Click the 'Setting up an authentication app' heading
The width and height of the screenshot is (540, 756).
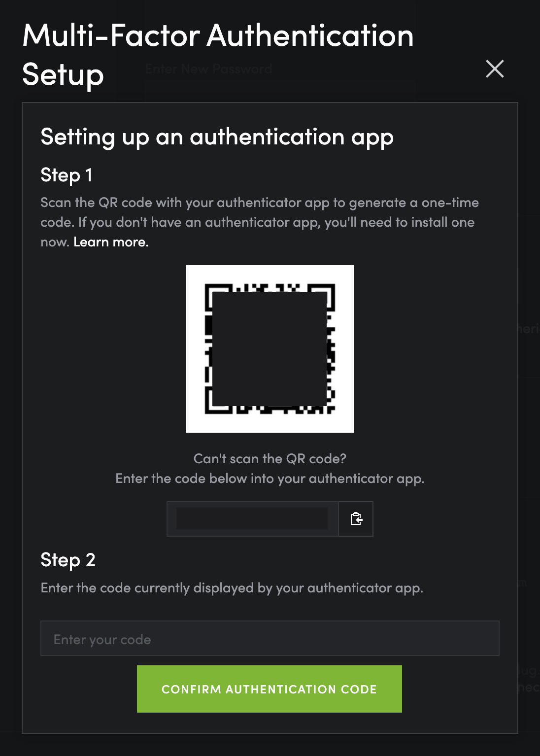coord(217,137)
